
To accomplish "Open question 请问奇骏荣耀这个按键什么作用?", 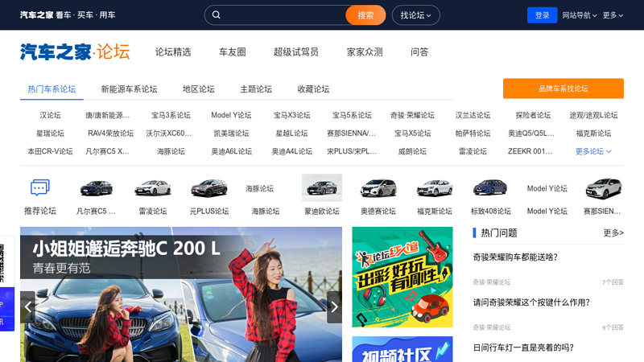I will tap(531, 302).
